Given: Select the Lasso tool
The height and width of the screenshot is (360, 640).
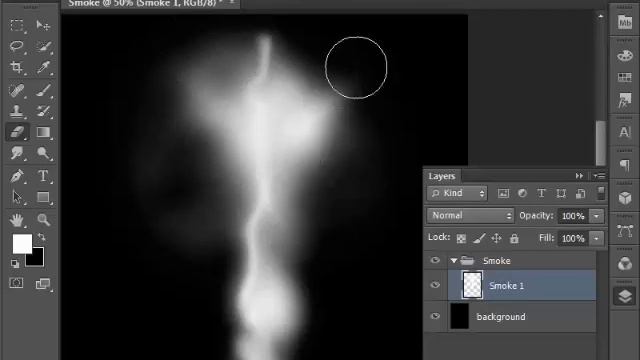Looking at the screenshot, I should point(17,46).
